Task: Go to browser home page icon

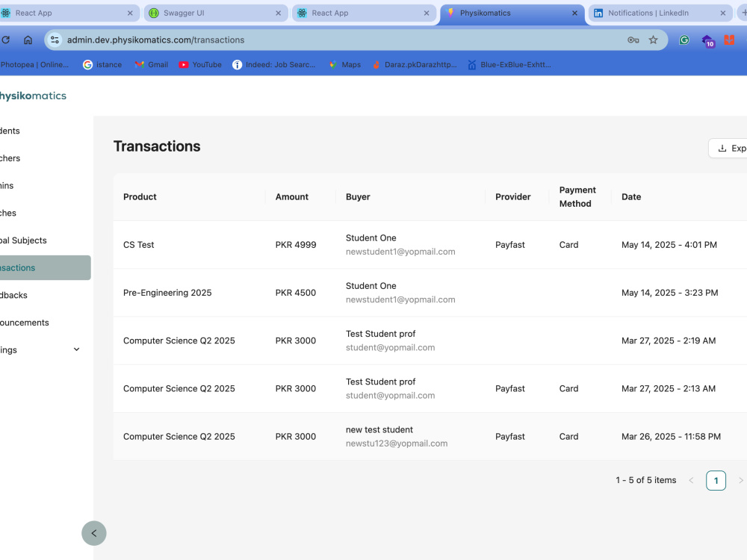Action: point(28,40)
